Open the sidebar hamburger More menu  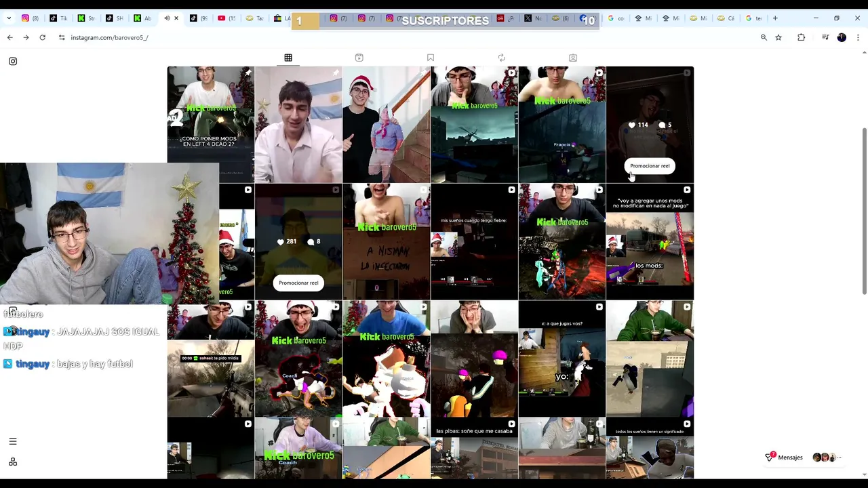13,441
